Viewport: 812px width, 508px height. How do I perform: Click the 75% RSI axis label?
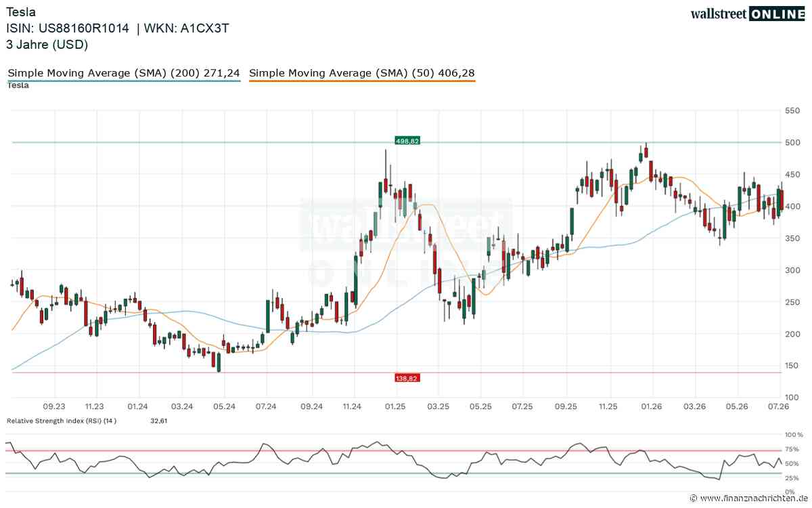pyautogui.click(x=793, y=449)
